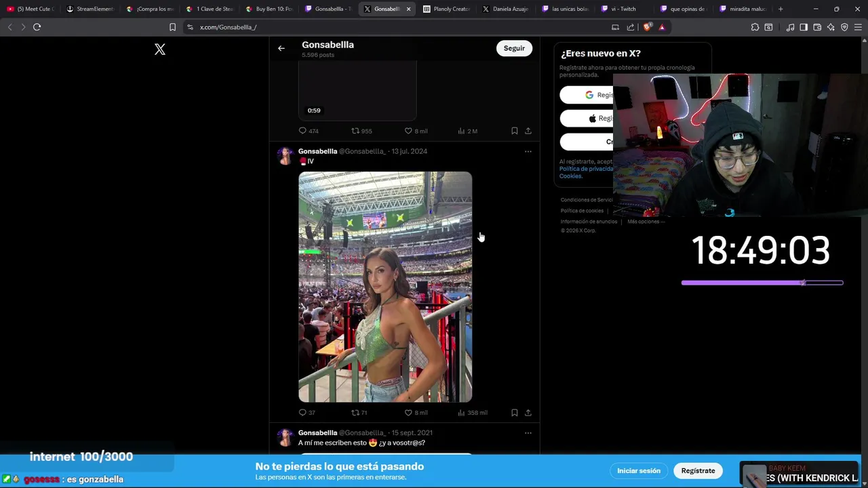Switch to the YouTube 'Meet Cute' tab

(x=30, y=9)
